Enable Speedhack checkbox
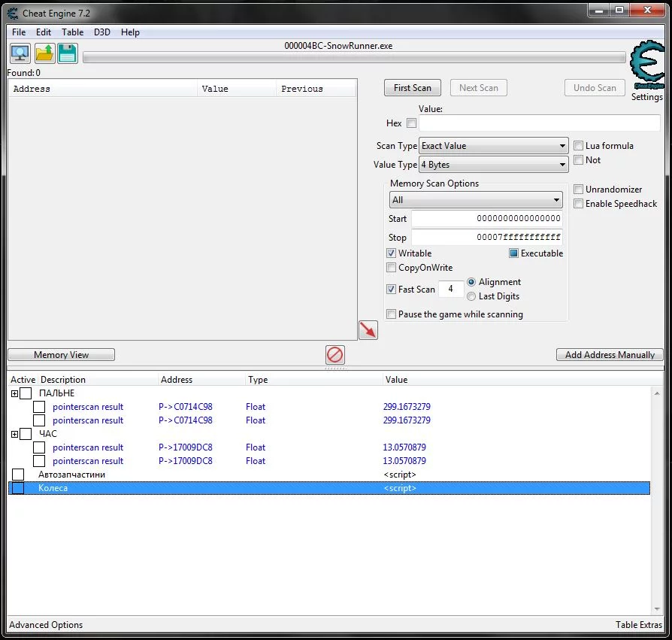 click(x=578, y=204)
